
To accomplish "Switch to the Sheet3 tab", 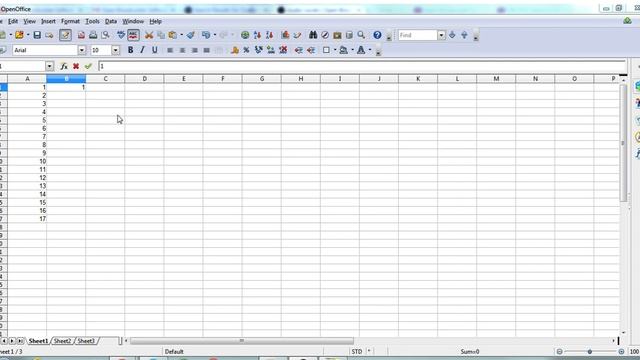I will coord(86,341).
